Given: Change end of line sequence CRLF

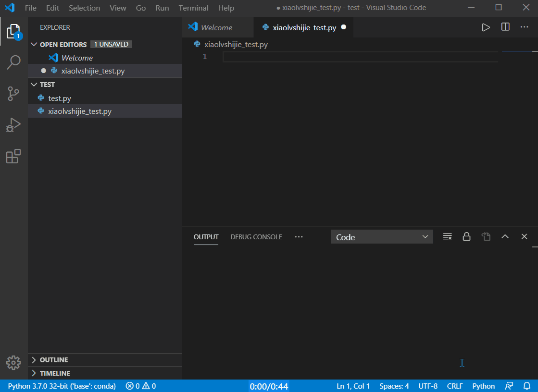Looking at the screenshot, I should [x=455, y=386].
